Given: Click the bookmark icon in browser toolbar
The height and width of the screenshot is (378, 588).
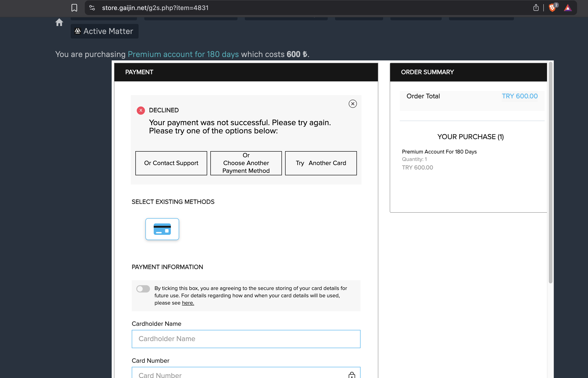Looking at the screenshot, I should point(74,8).
